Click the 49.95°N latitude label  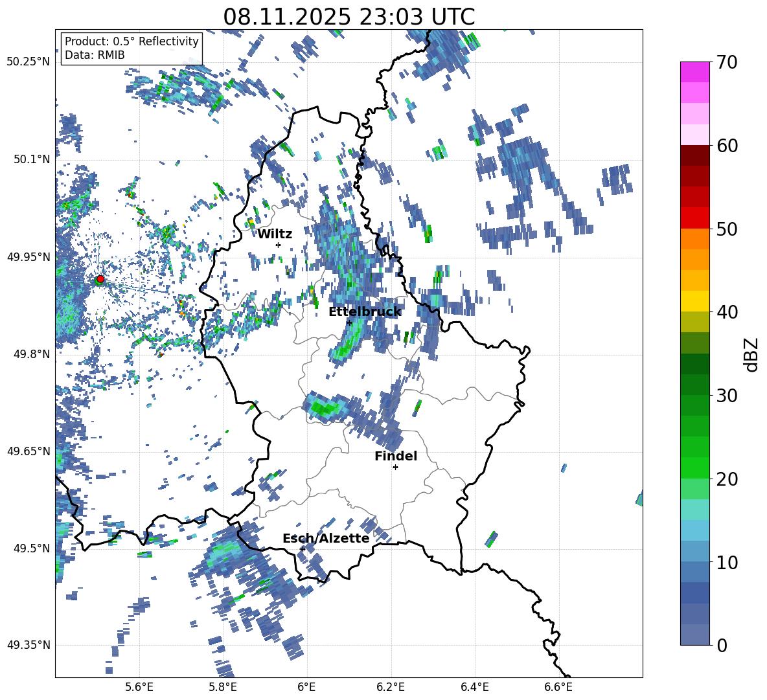coord(29,256)
